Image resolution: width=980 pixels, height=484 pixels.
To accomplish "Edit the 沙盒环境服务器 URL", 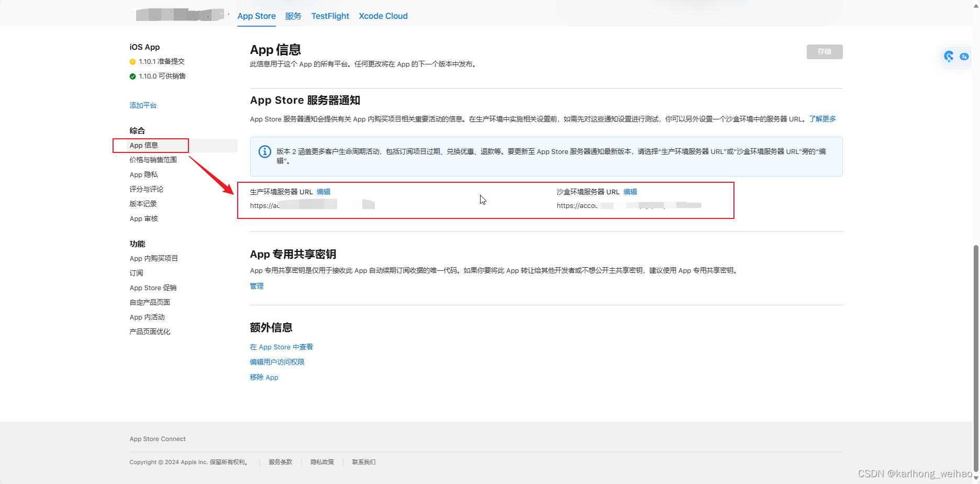I will (630, 192).
